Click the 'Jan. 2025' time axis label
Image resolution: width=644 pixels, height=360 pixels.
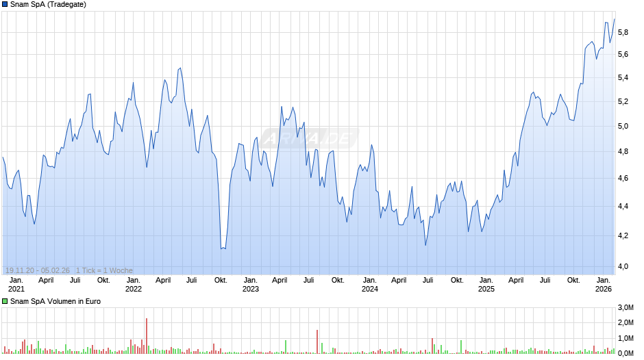click(x=486, y=285)
